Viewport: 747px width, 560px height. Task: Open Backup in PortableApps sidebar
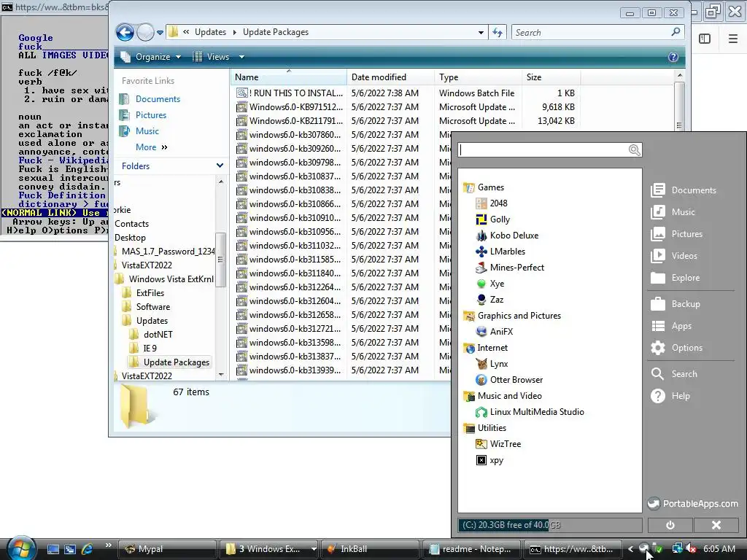(x=676, y=304)
